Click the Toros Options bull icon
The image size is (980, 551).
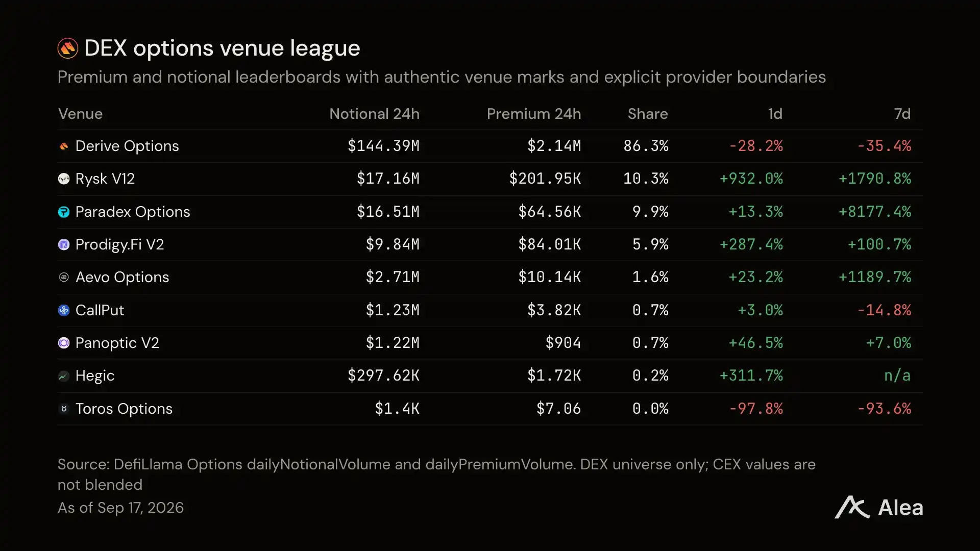64,409
